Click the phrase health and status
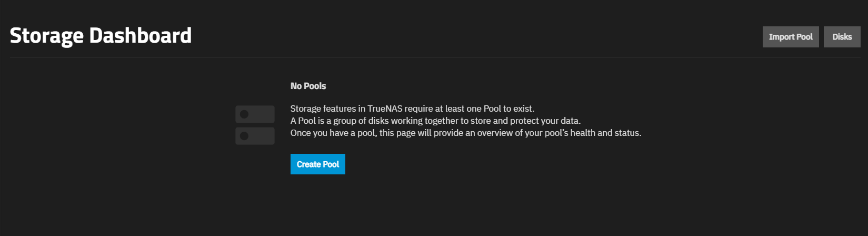The width and height of the screenshot is (868, 236). (605, 133)
